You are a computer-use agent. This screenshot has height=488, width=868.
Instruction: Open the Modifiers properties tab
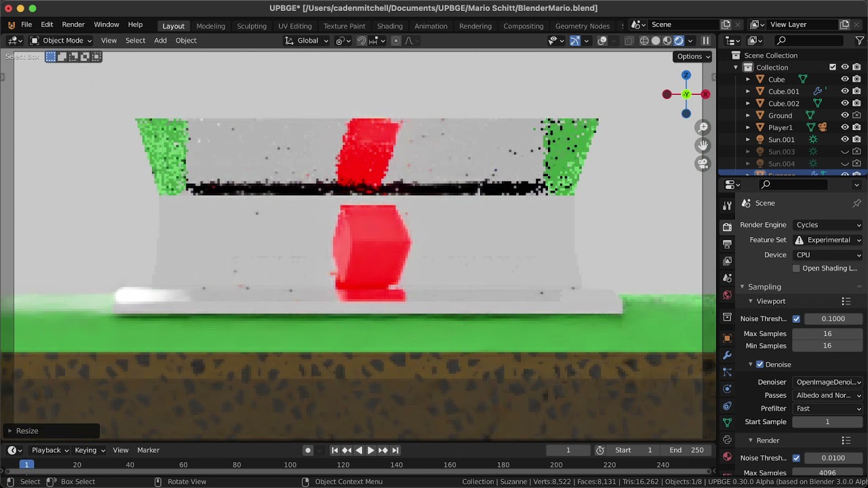point(727,355)
